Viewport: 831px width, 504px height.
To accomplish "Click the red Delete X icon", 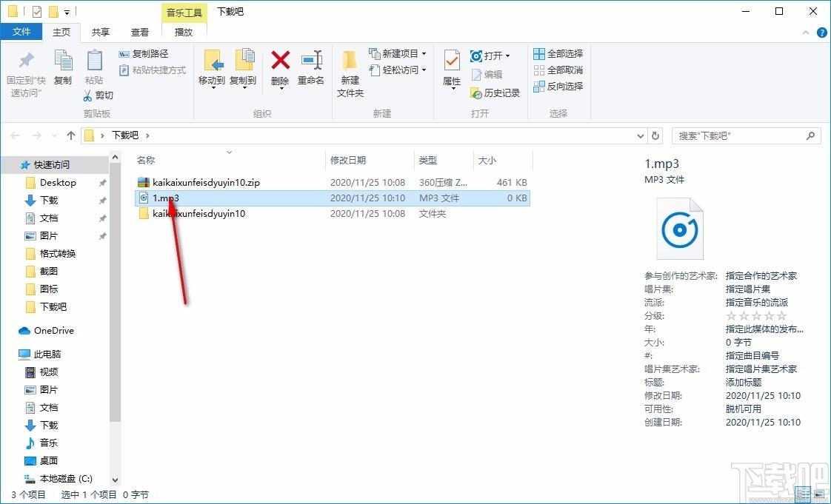I will click(281, 60).
